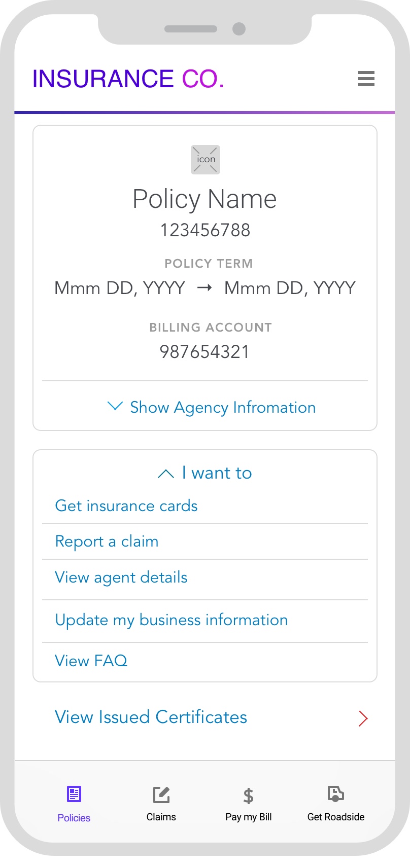Click the red arrow beside View Issued Certificates

click(363, 718)
